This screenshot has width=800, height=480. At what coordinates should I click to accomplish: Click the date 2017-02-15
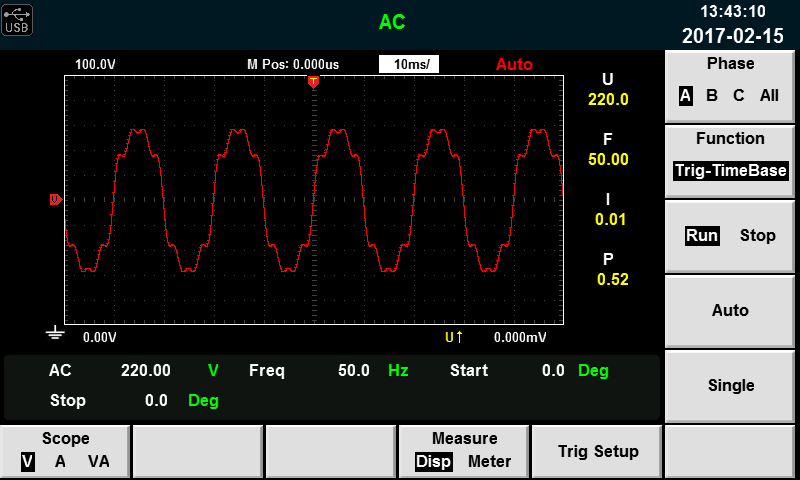coord(733,36)
